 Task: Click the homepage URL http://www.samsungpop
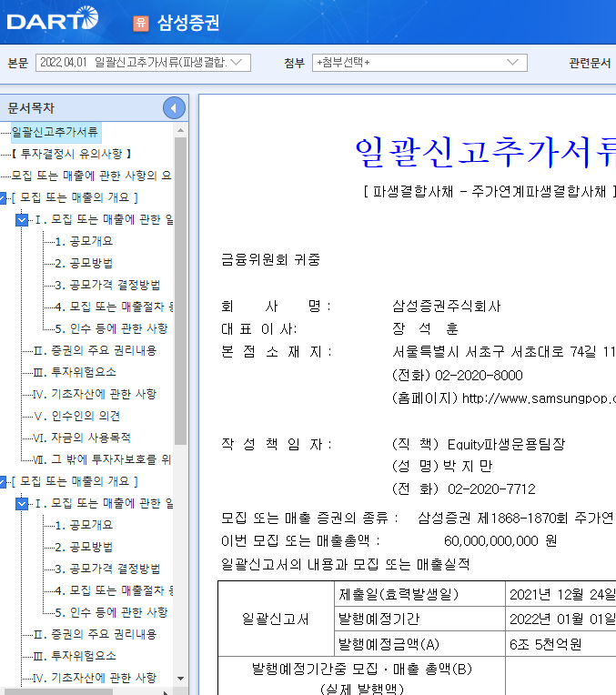[x=539, y=398]
